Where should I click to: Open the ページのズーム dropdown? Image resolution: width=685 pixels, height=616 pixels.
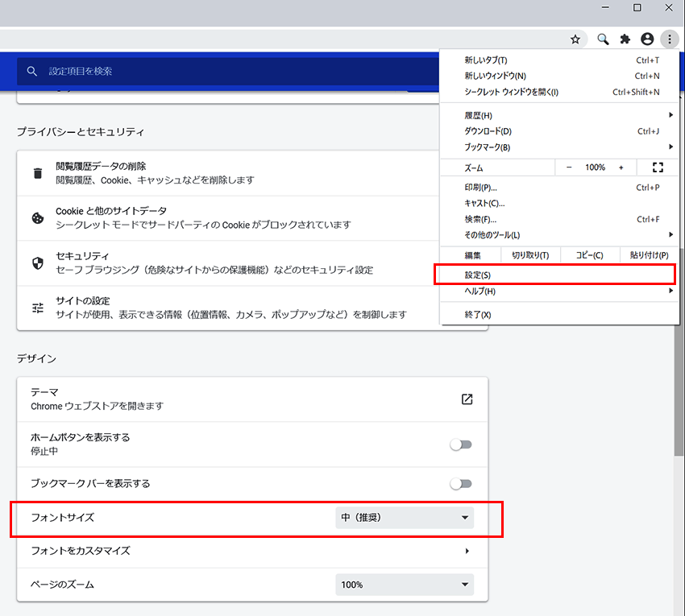point(405,585)
